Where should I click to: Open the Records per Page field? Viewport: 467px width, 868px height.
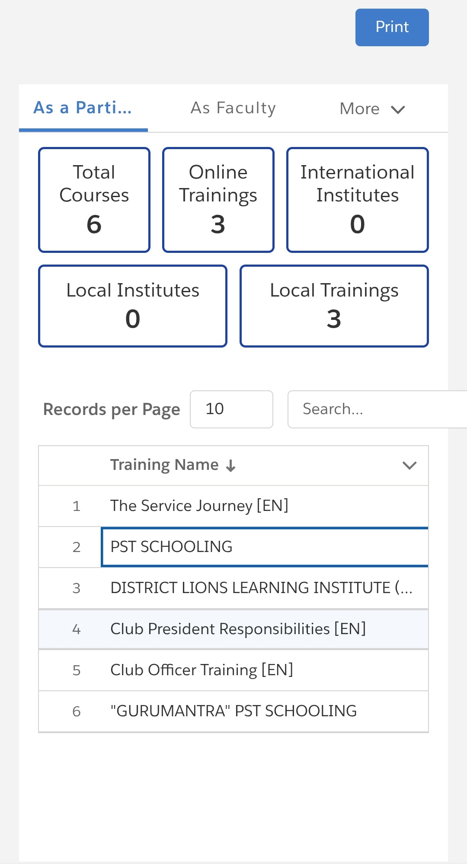pos(231,409)
